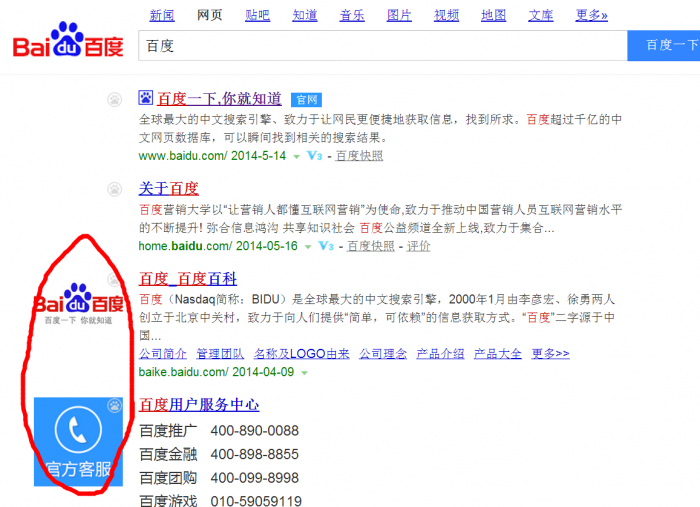The width and height of the screenshot is (700, 507).
Task: Click the grey paw icon left of 关于百度
Action: click(x=115, y=189)
